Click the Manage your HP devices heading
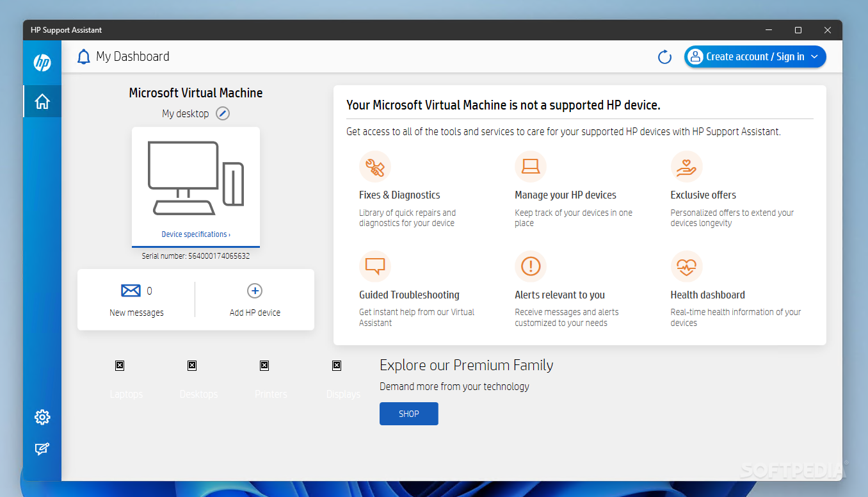Screen dimensions: 868x497 (x=565, y=195)
